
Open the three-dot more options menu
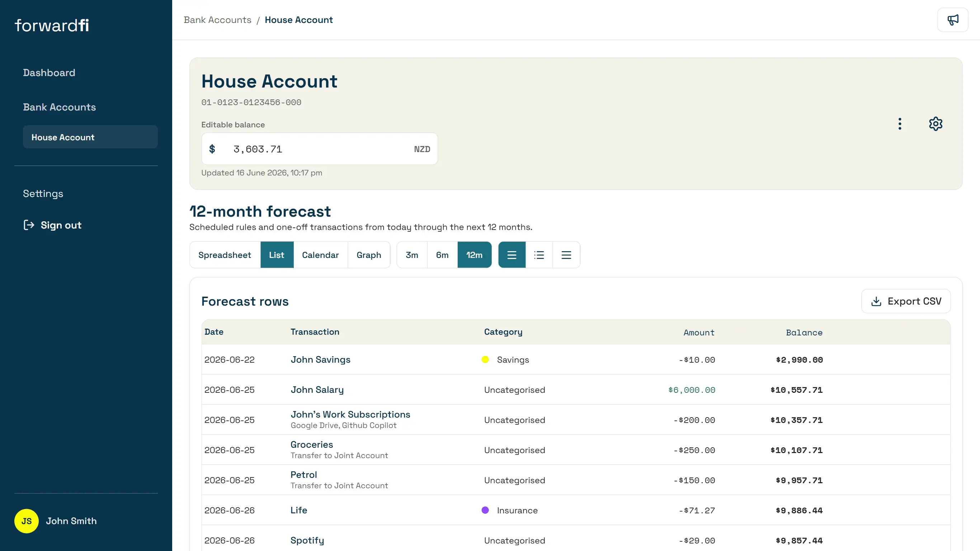pos(900,124)
